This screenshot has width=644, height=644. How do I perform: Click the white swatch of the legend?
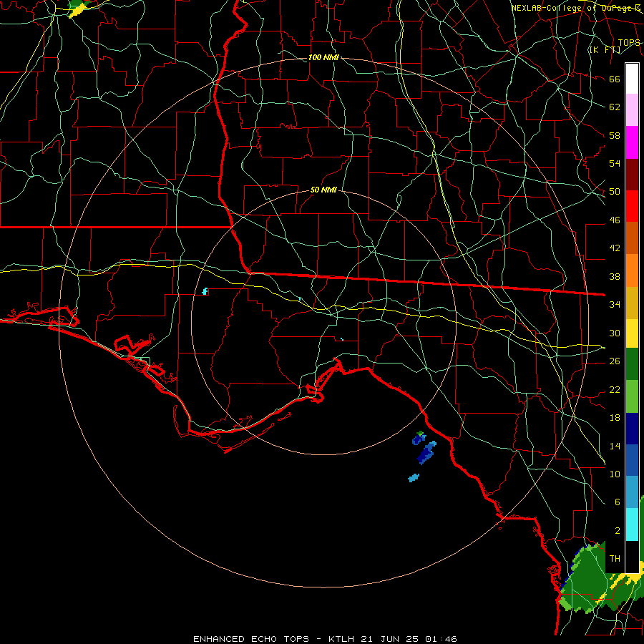(632, 79)
